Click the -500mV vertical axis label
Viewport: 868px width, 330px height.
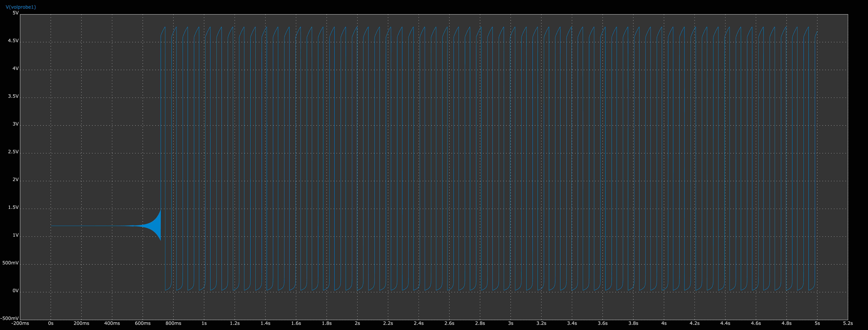(x=9, y=318)
